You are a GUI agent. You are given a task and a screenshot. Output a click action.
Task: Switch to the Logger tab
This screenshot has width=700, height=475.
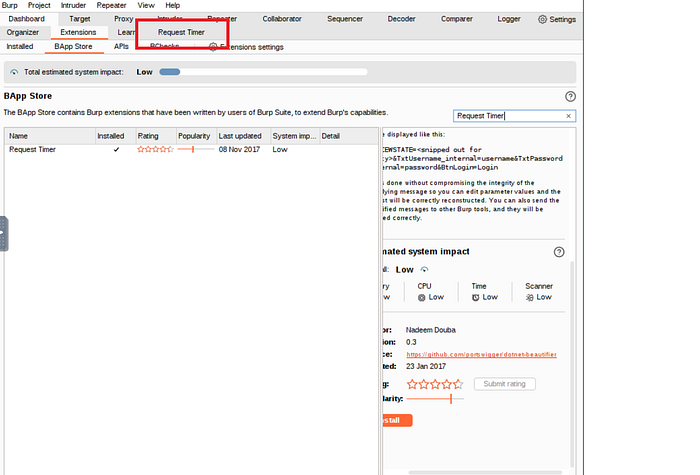coord(509,19)
